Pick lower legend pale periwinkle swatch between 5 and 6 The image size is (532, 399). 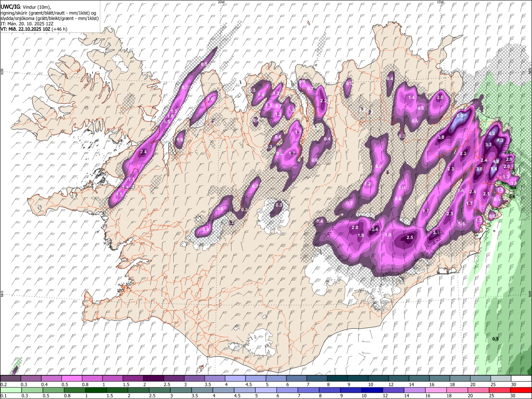click(x=266, y=390)
